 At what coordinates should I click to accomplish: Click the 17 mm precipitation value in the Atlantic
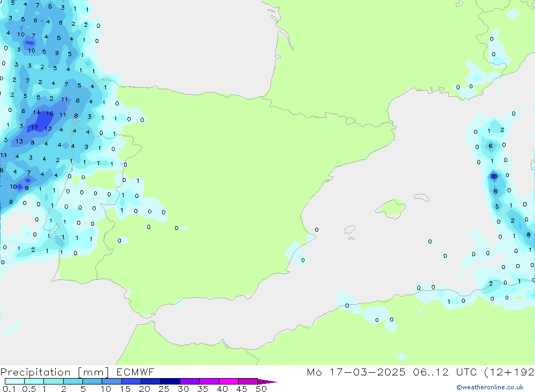pyautogui.click(x=35, y=128)
